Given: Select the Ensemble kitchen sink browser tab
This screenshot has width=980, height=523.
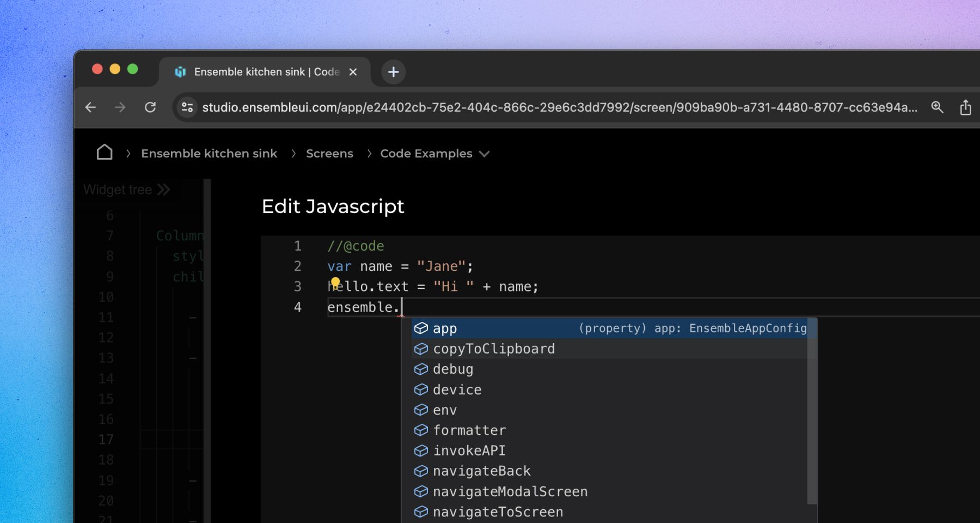Looking at the screenshot, I should point(265,72).
